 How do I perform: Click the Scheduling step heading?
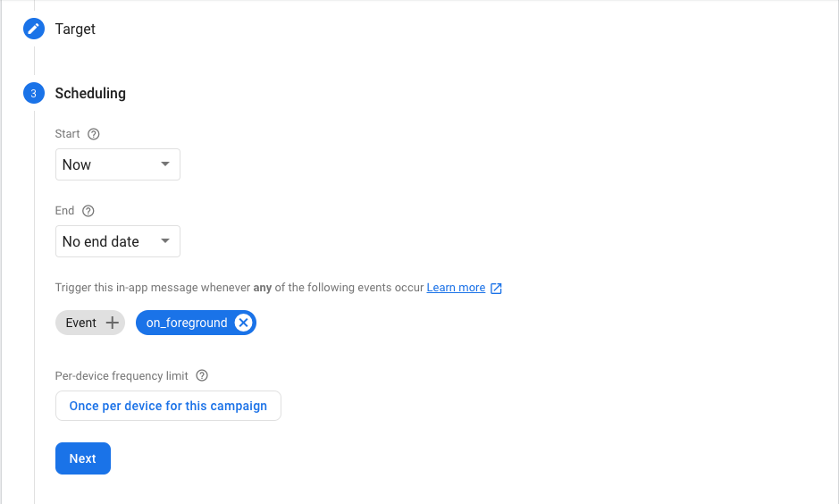[x=90, y=93]
